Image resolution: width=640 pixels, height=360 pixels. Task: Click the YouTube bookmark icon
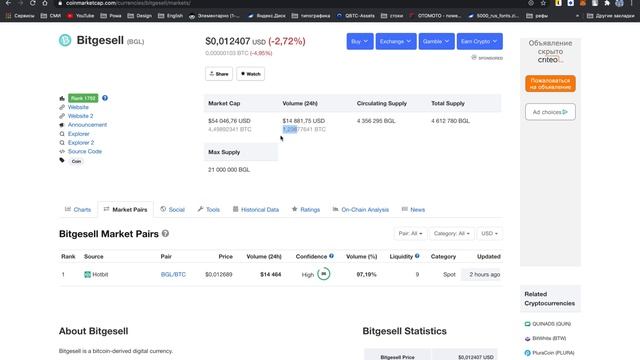[x=70, y=16]
